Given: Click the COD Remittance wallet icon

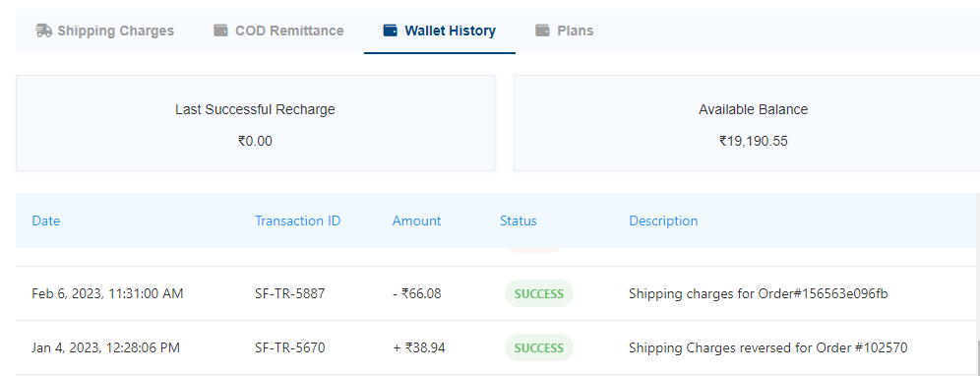Looking at the screenshot, I should (220, 31).
